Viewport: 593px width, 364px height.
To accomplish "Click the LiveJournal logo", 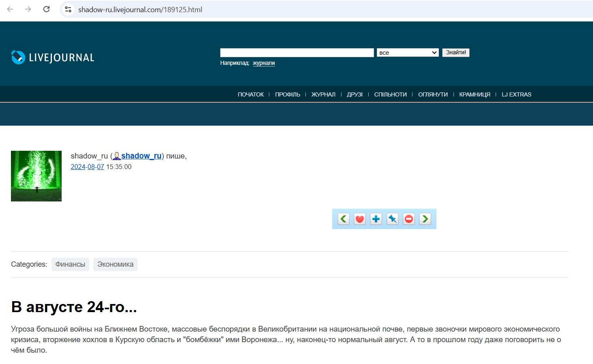I will pyautogui.click(x=53, y=58).
